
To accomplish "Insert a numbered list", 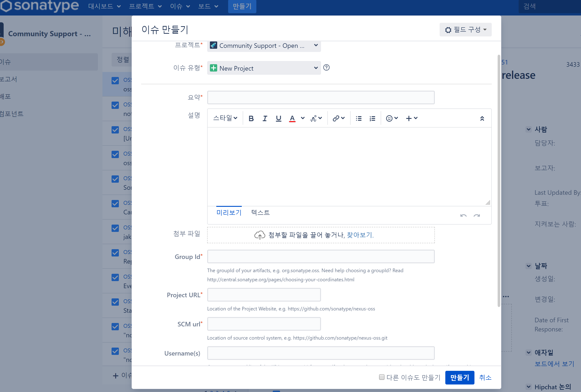I will [x=372, y=118].
